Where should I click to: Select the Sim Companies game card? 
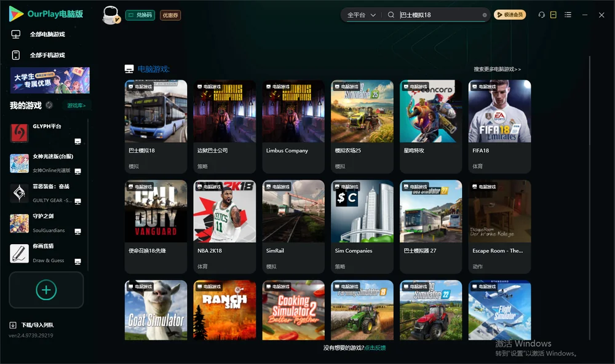point(362,227)
